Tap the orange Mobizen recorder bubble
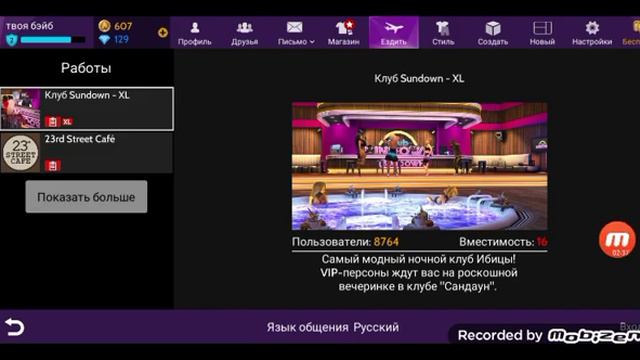 coord(617,240)
